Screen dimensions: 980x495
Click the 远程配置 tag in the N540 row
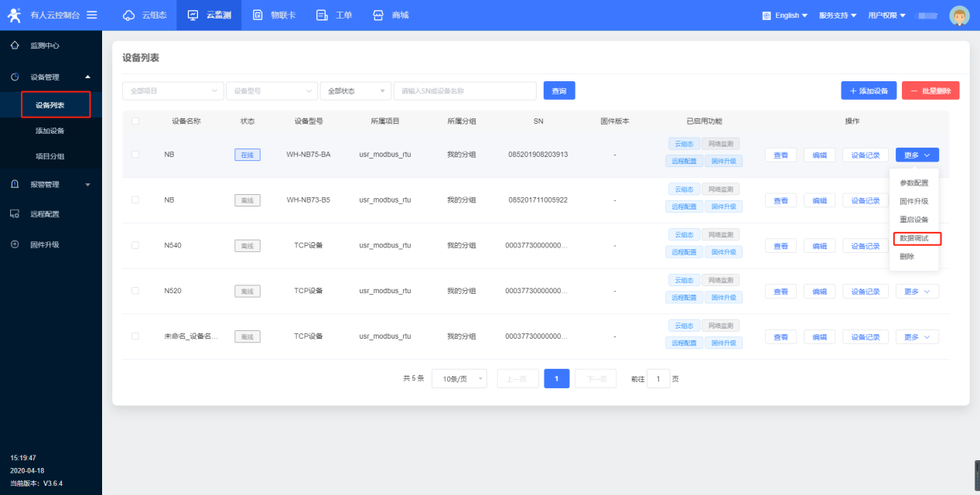(683, 252)
